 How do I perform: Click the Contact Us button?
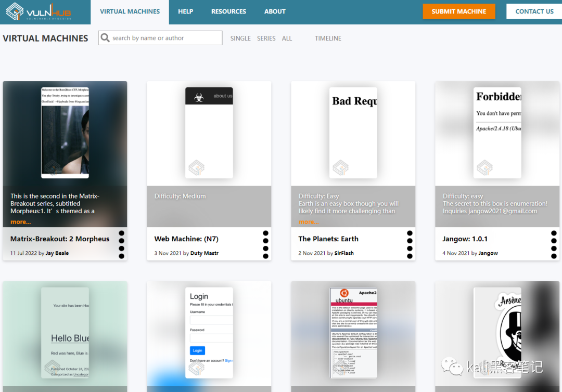tap(534, 11)
